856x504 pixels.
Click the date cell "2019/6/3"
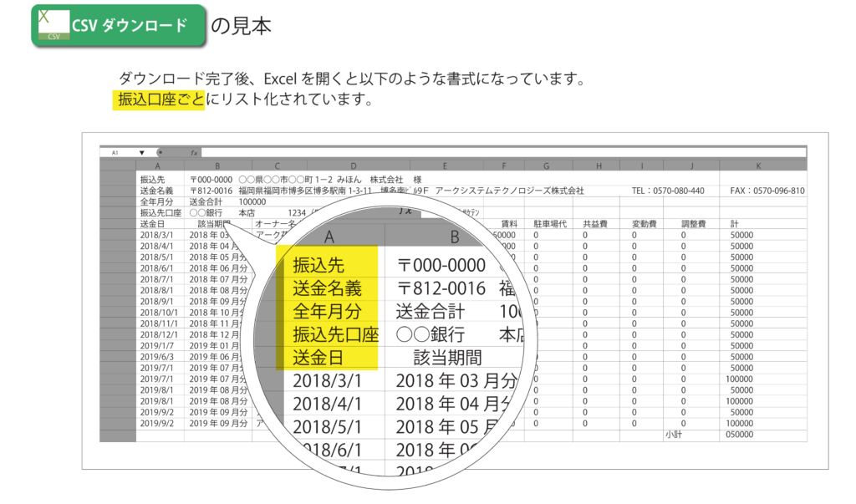pyautogui.click(x=156, y=357)
